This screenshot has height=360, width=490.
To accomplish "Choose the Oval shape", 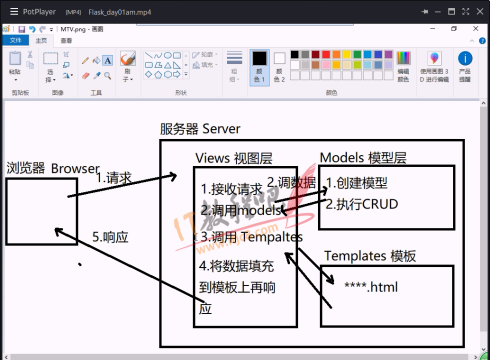I will coord(168,55).
